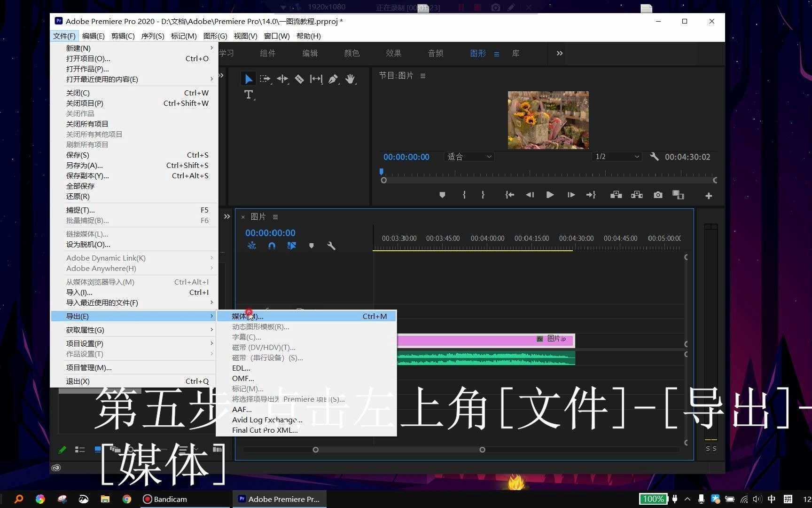Choose Final Cut Pro XML... export
This screenshot has height=508, width=812.
point(306,430)
